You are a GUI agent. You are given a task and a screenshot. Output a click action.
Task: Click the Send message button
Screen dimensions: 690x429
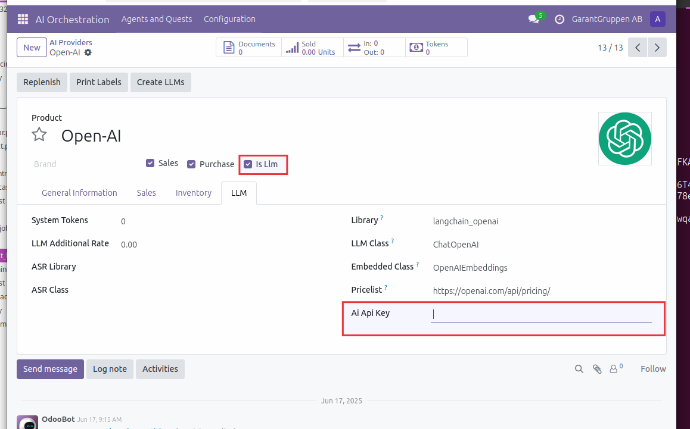pyautogui.click(x=50, y=369)
